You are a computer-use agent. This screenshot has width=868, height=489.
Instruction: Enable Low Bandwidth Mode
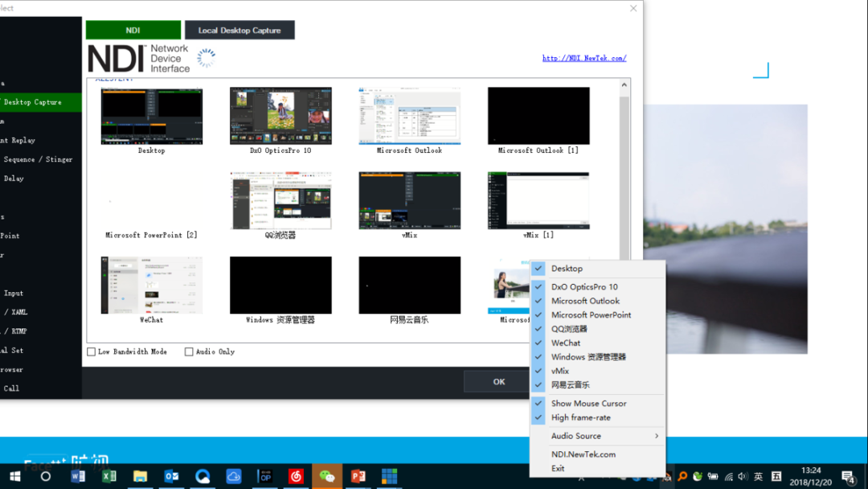pos(91,351)
